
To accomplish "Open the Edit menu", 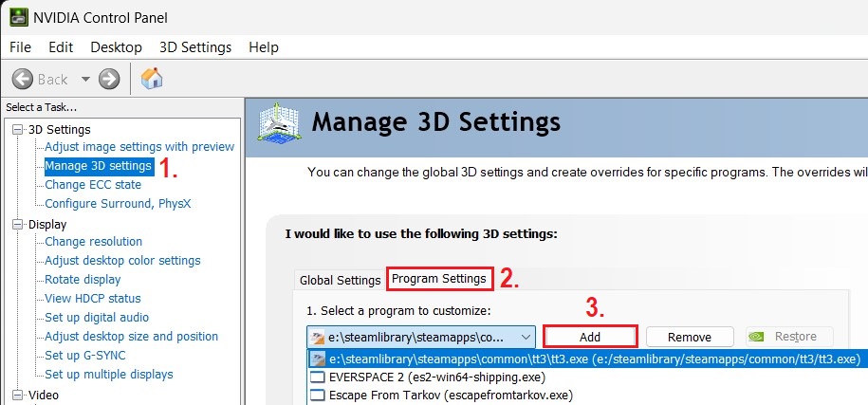I will click(61, 47).
